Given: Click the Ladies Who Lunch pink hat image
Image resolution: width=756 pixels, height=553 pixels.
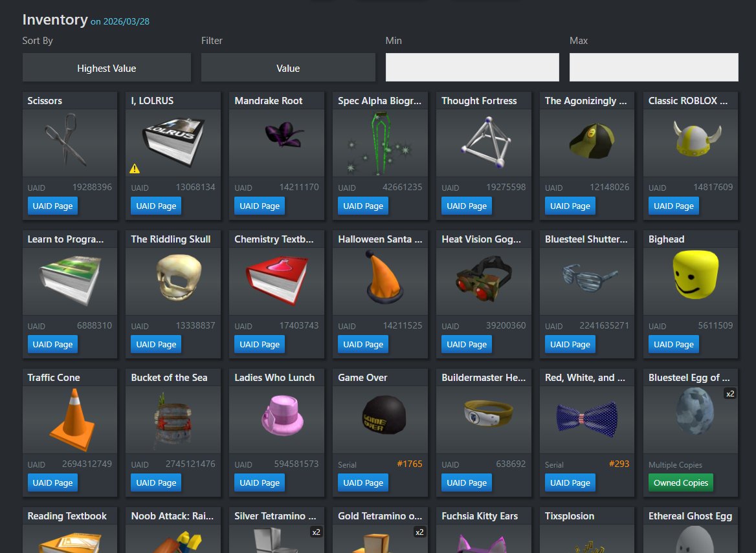Looking at the screenshot, I should pyautogui.click(x=277, y=420).
